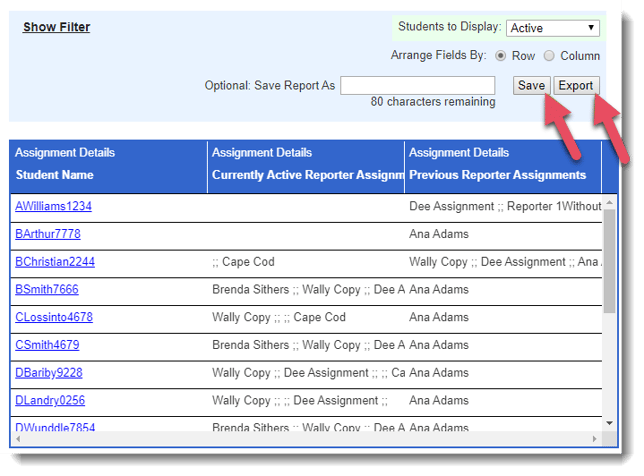Click the Student Name column header
This screenshot has width=644, height=476.
tap(54, 175)
